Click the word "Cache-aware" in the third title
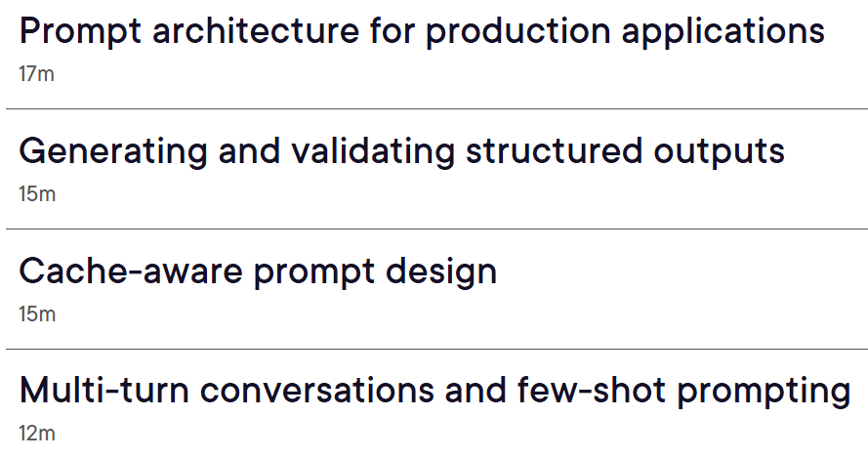The width and height of the screenshot is (868, 459). (131, 271)
